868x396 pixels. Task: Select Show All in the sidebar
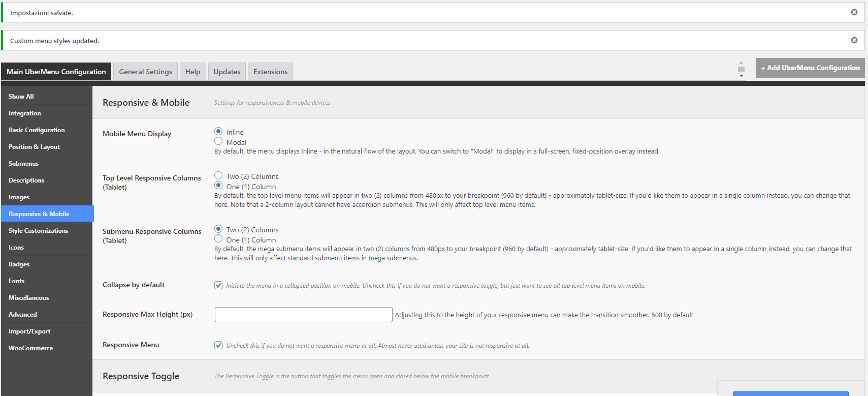21,97
